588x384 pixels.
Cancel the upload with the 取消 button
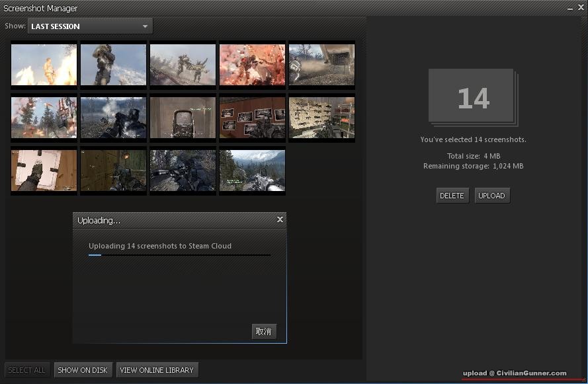(x=264, y=331)
